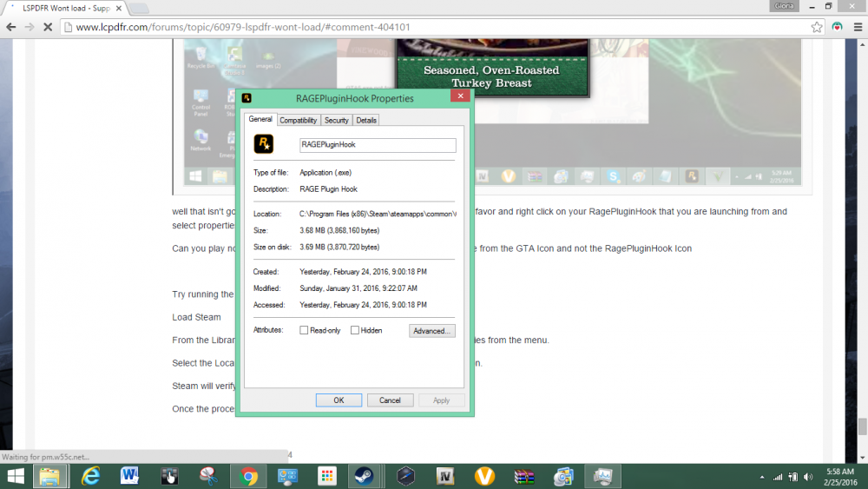The height and width of the screenshot is (489, 868).
Task: Click the scrollbar down arrow in Chrome
Action: click(x=862, y=458)
